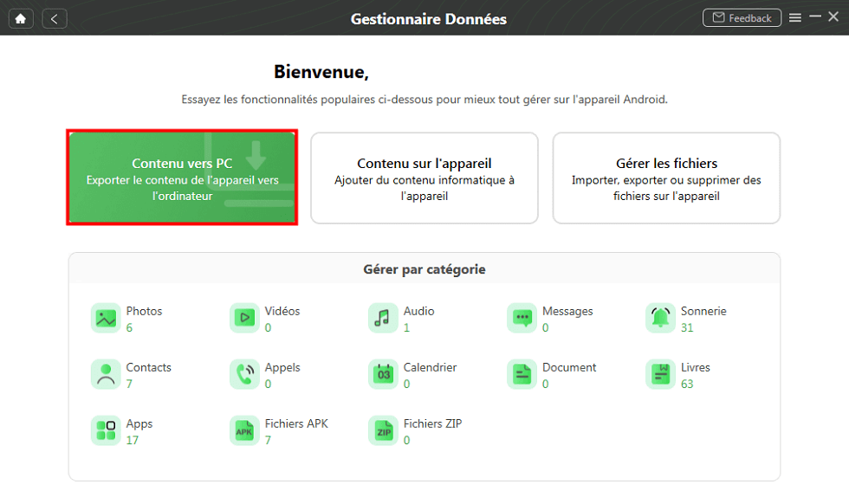849x504 pixels.
Task: Open the Document file icon
Action: pyautogui.click(x=522, y=374)
